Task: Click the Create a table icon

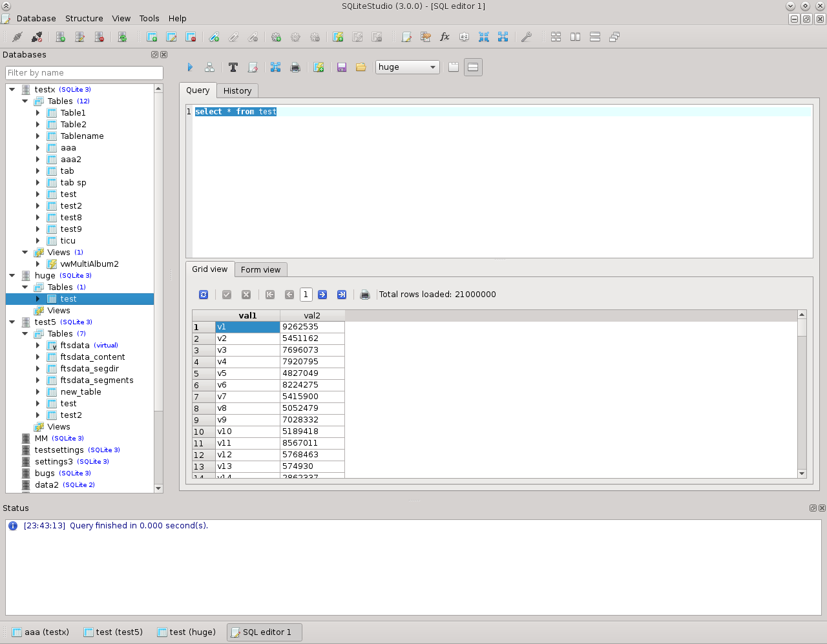Action: tap(152, 37)
